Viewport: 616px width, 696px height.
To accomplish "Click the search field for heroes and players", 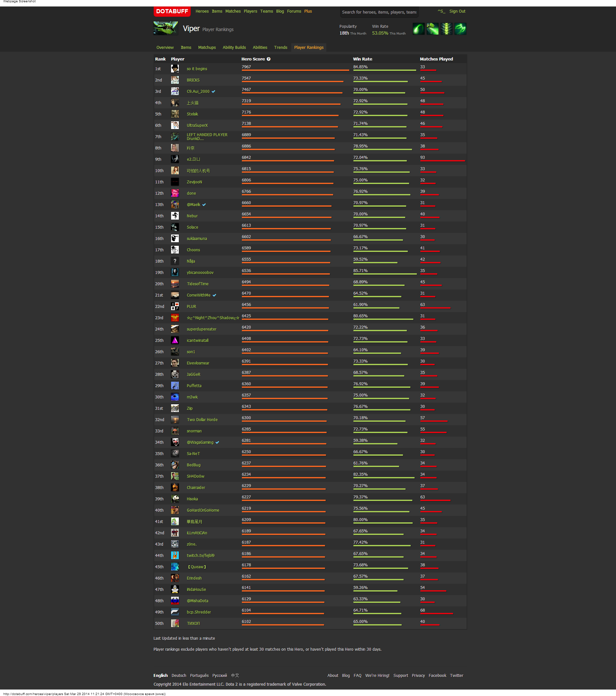I will tap(379, 12).
